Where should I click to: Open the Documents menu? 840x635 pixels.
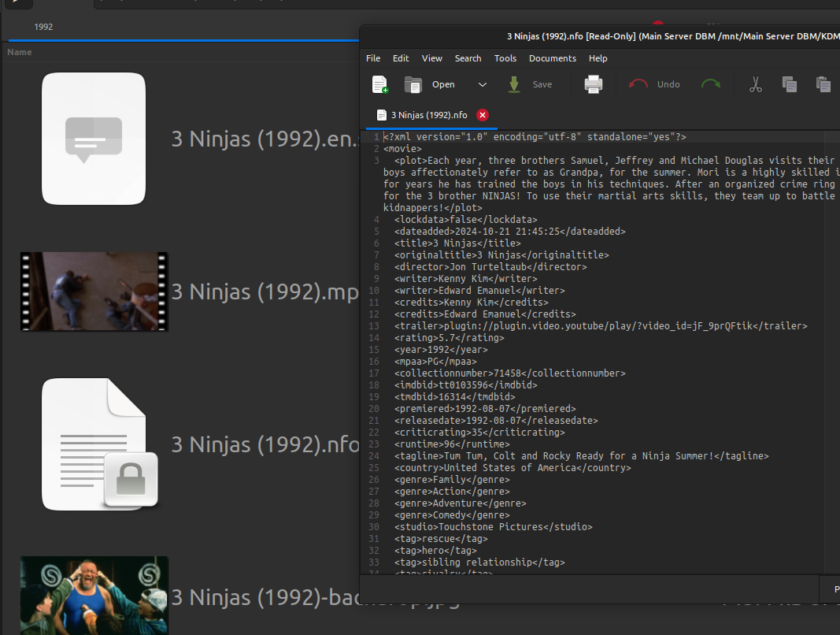(x=552, y=58)
